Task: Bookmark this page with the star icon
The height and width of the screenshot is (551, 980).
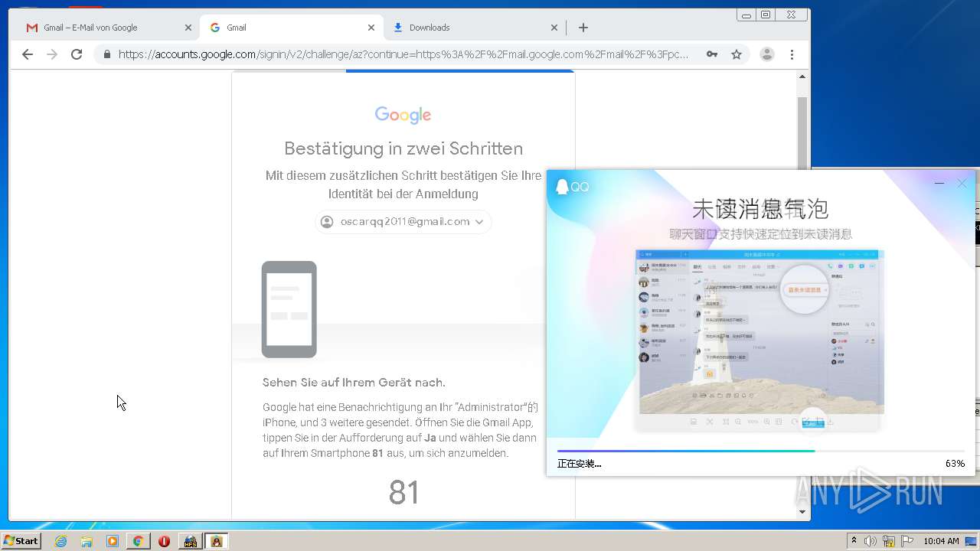Action: [x=737, y=54]
